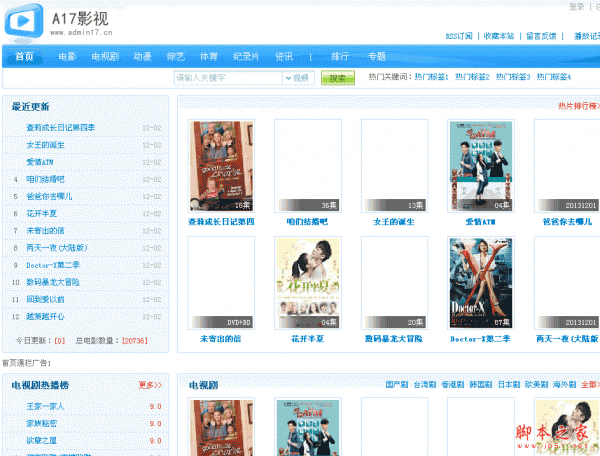Open the 女王的诞生 title under its poster
Image resolution: width=600 pixels, height=456 pixels.
[394, 222]
